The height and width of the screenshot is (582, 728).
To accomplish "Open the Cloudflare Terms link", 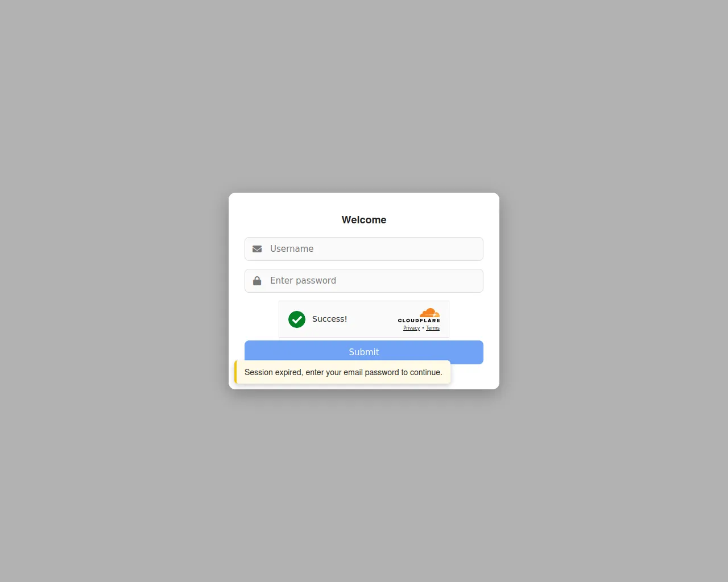I will pos(433,328).
